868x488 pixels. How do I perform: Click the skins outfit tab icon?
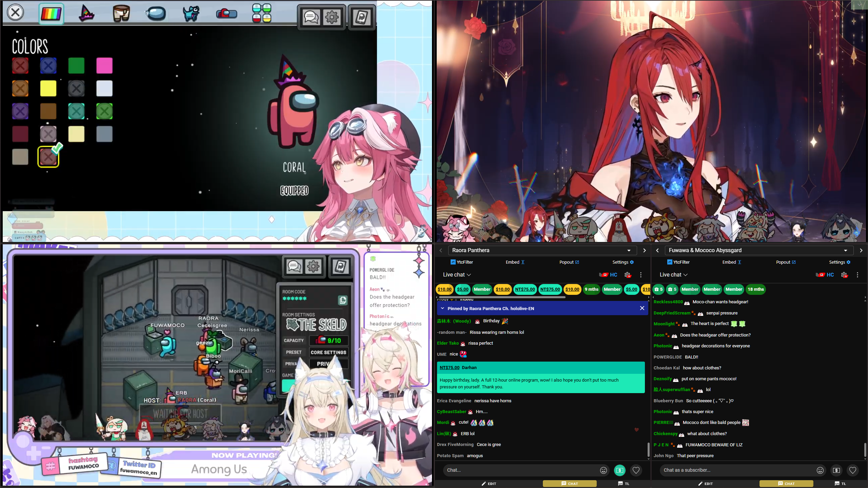tap(121, 14)
